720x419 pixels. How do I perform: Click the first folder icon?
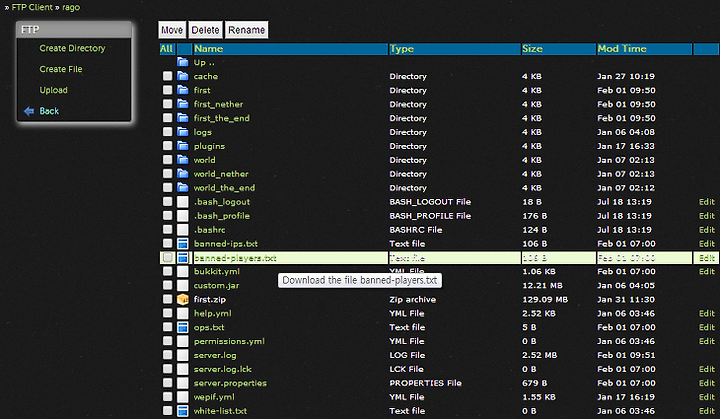tap(183, 90)
